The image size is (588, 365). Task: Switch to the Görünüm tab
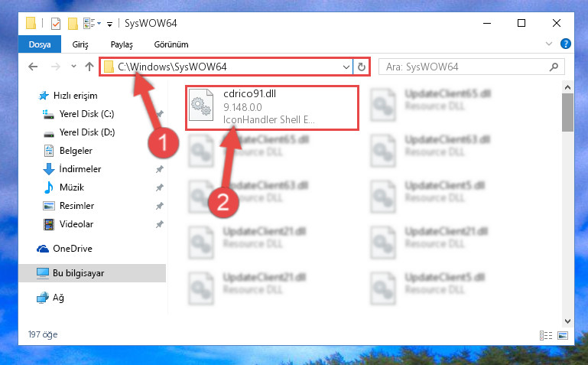pos(171,44)
